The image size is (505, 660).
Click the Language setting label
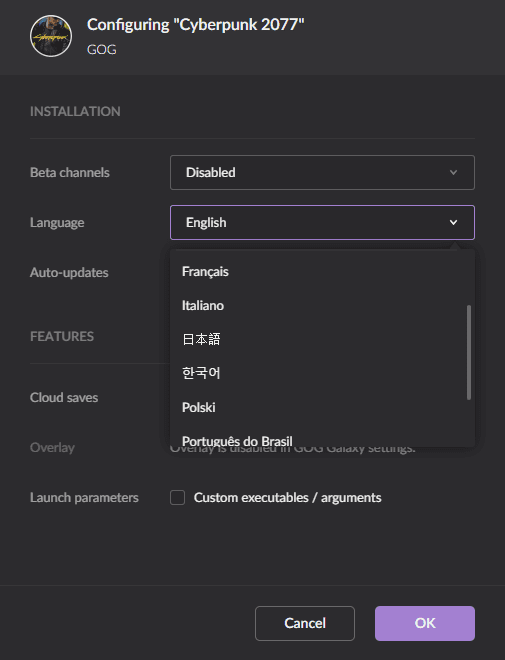(57, 223)
